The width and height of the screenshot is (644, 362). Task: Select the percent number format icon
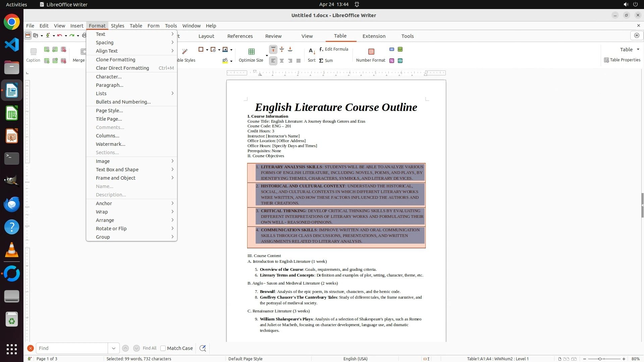(392, 61)
